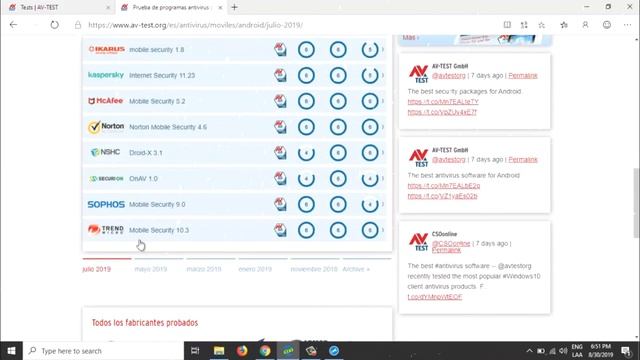
Task: Click the Ikarus mobile security certificate badge
Action: pyautogui.click(x=280, y=49)
